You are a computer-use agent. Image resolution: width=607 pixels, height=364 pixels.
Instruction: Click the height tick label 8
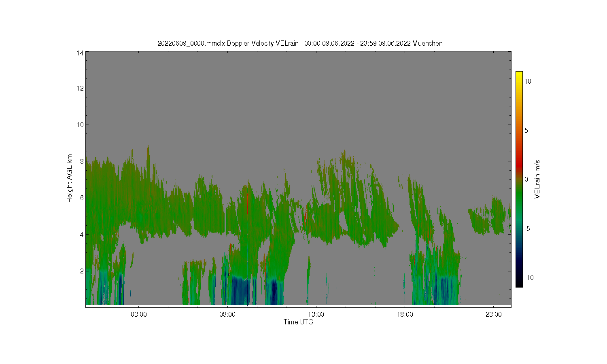tap(81, 161)
